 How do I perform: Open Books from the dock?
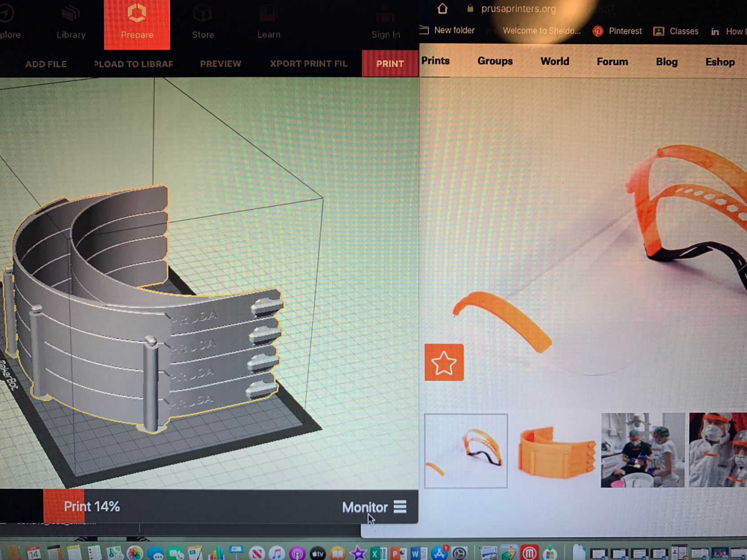[338, 553]
